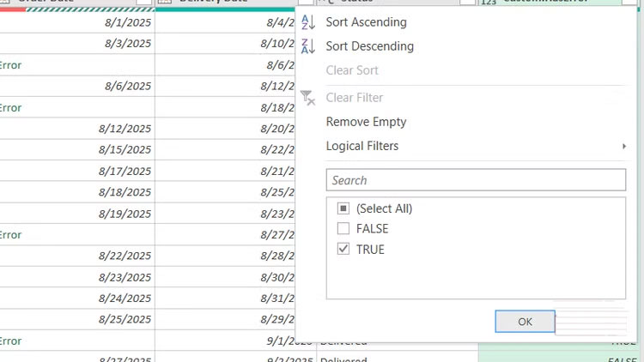Toggle the (Select All) checkbox

coord(343,208)
